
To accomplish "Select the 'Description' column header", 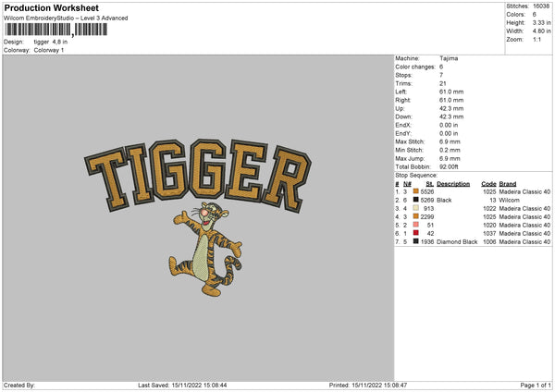I will coord(453,184).
